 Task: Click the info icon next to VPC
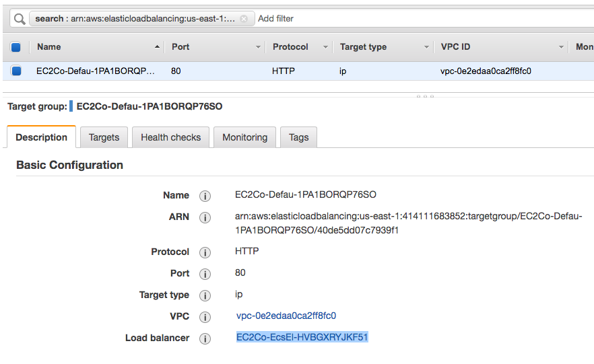click(205, 317)
